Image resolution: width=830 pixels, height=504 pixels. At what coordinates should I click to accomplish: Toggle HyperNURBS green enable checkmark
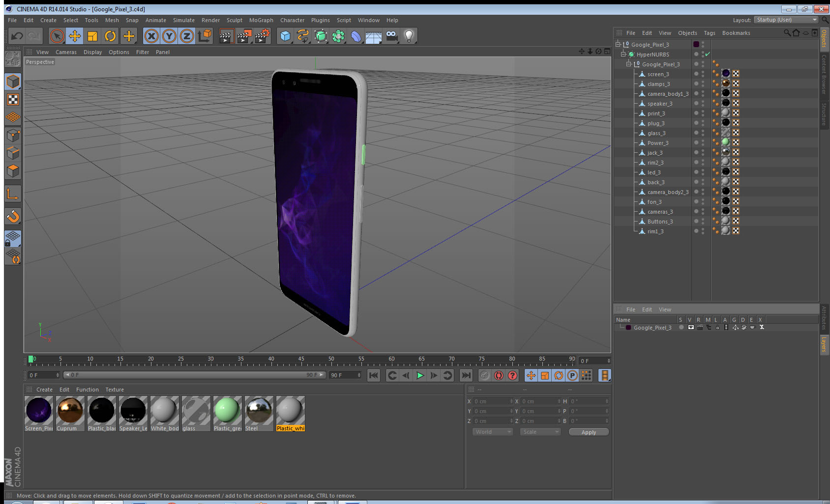(708, 55)
